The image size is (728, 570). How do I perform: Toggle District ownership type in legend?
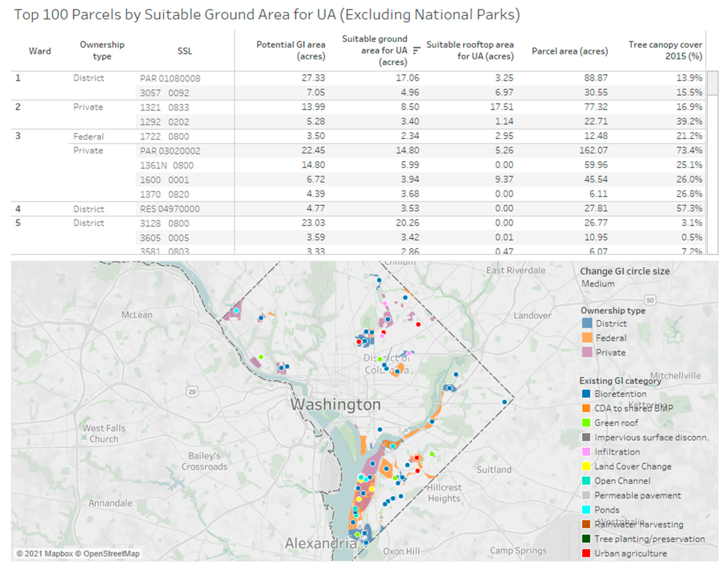(611, 323)
